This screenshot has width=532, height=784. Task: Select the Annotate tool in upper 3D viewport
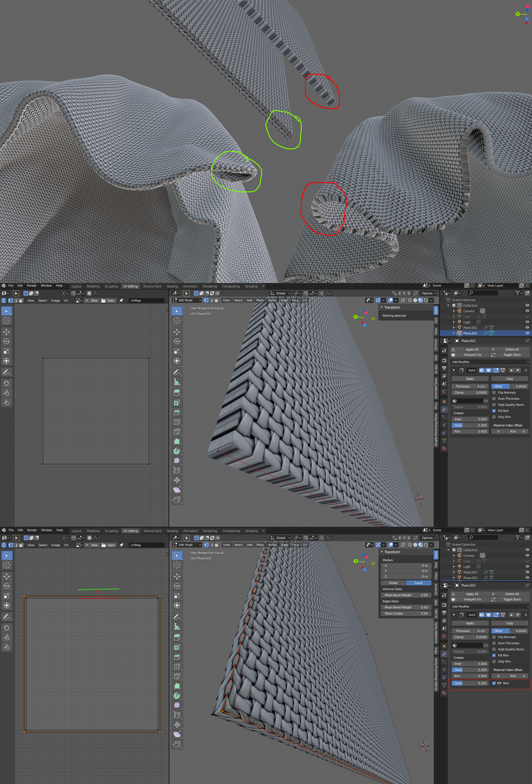coord(177,372)
